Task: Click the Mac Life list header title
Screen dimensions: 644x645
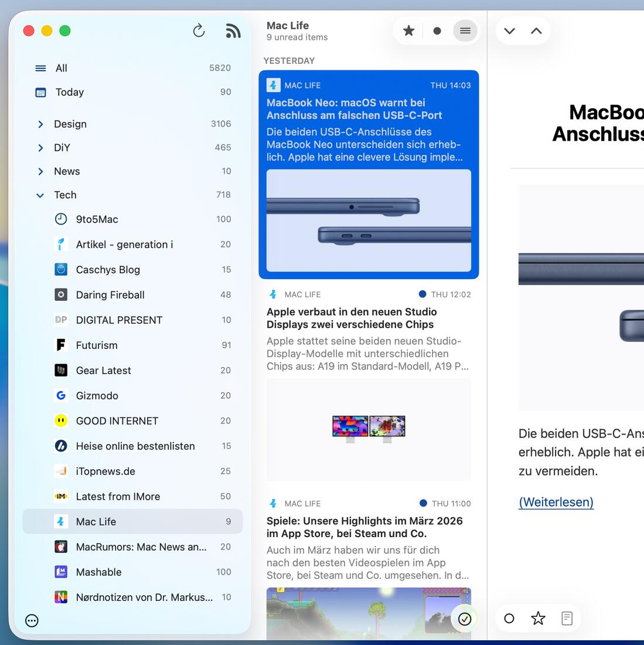Action: point(288,25)
